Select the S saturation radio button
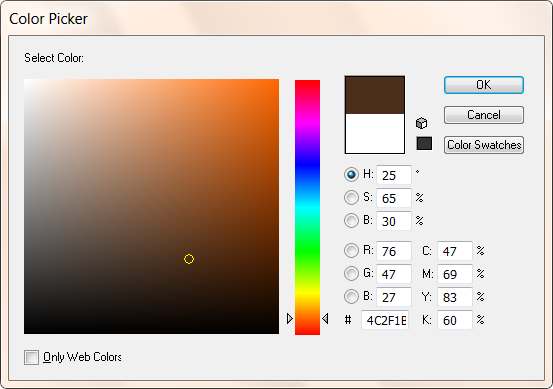Image resolution: width=553 pixels, height=389 pixels. [351, 197]
